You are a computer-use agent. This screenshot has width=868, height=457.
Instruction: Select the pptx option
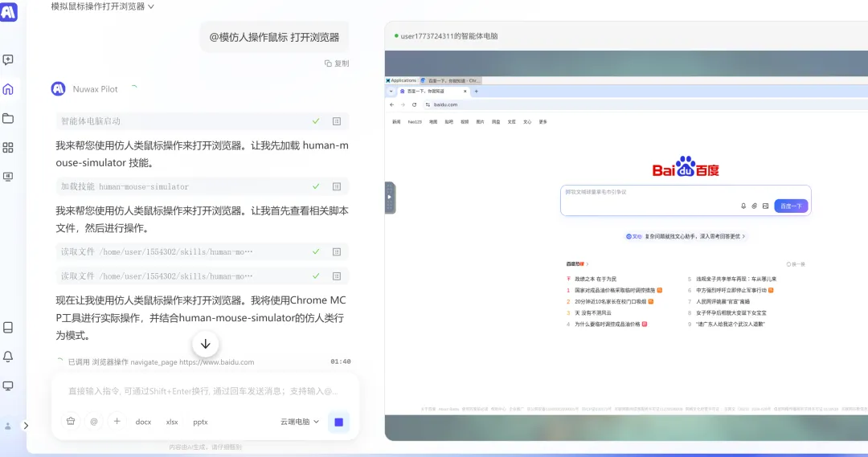(200, 422)
